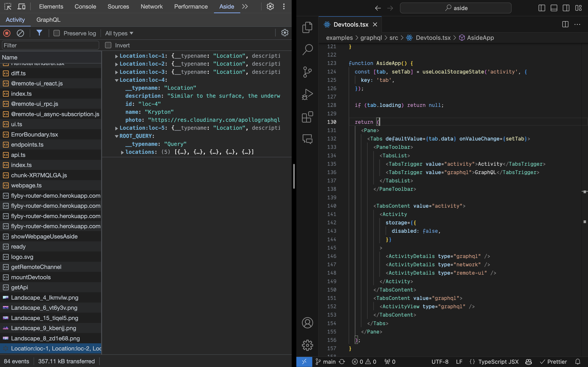Switch to the GraphQL sub-tab

point(48,20)
